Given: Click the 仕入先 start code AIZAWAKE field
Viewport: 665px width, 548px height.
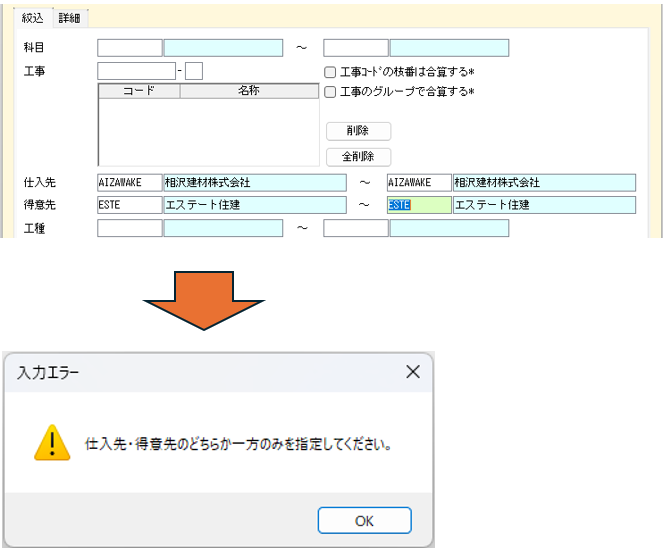Looking at the screenshot, I should point(130,183).
